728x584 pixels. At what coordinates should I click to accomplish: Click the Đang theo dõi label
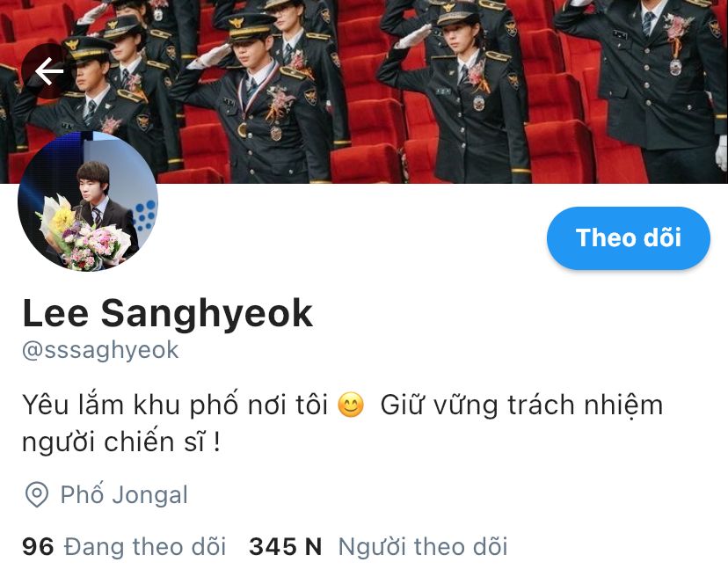(x=145, y=546)
